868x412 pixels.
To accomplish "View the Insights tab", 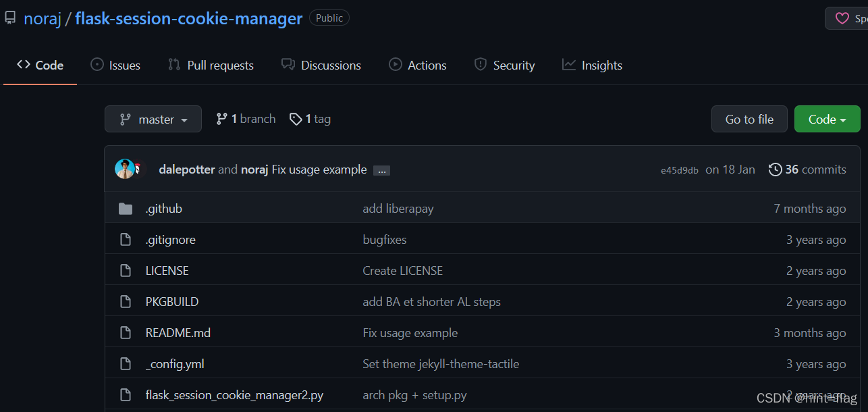I will (592, 66).
